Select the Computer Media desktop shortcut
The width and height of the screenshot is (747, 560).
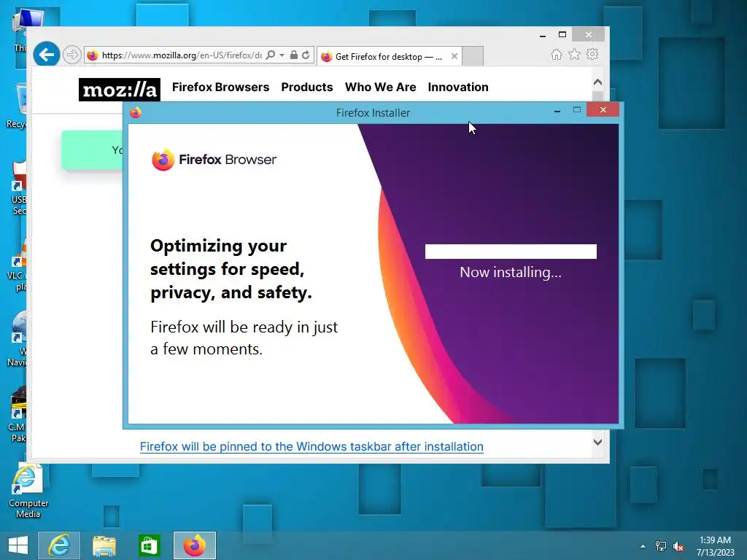pyautogui.click(x=28, y=491)
